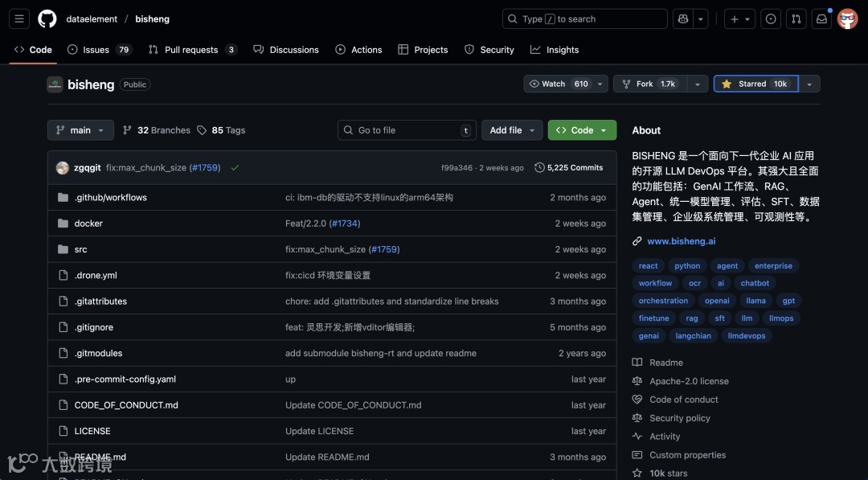Click the dataelement owner link
The height and width of the screenshot is (480, 868).
click(92, 18)
